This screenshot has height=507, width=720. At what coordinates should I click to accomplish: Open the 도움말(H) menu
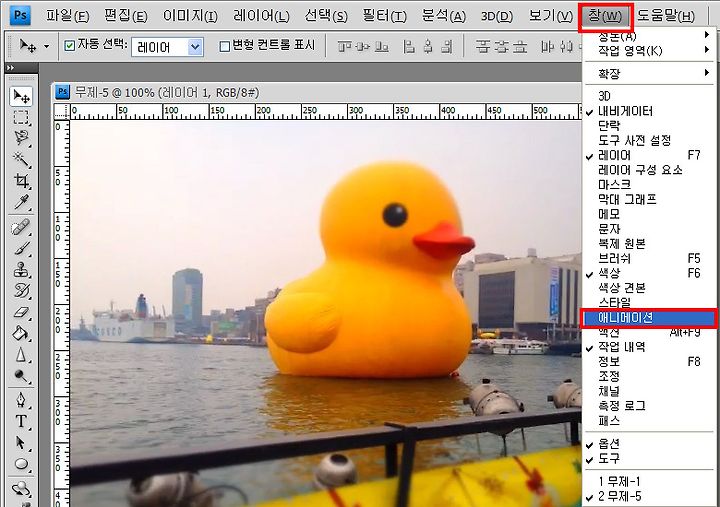click(x=666, y=16)
